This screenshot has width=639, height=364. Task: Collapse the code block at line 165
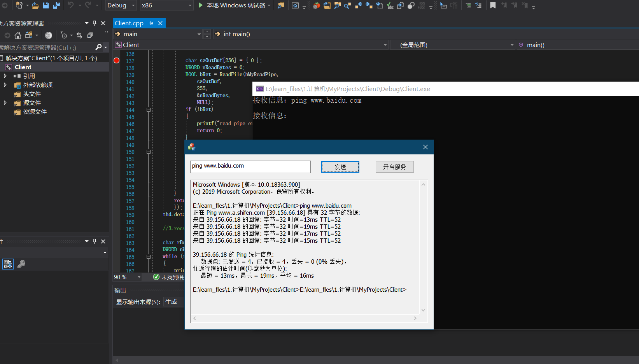(x=149, y=257)
